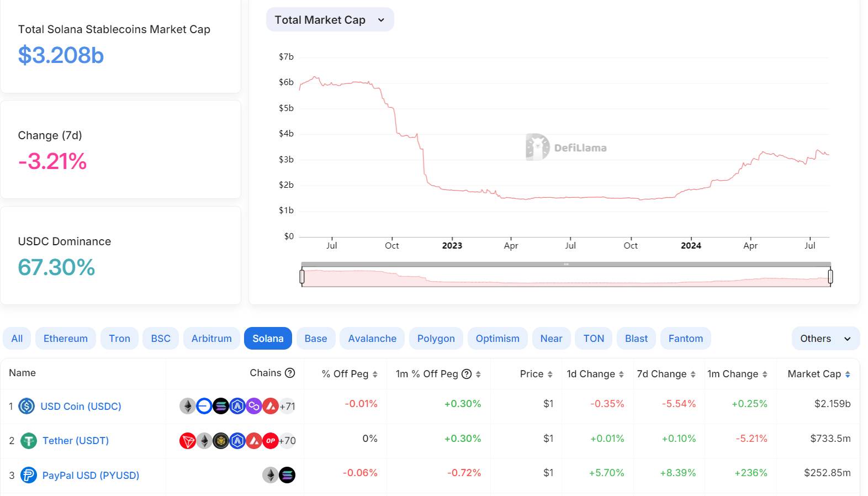Open the Arbitrum chain tab
This screenshot has width=868, height=496.
[211, 339]
